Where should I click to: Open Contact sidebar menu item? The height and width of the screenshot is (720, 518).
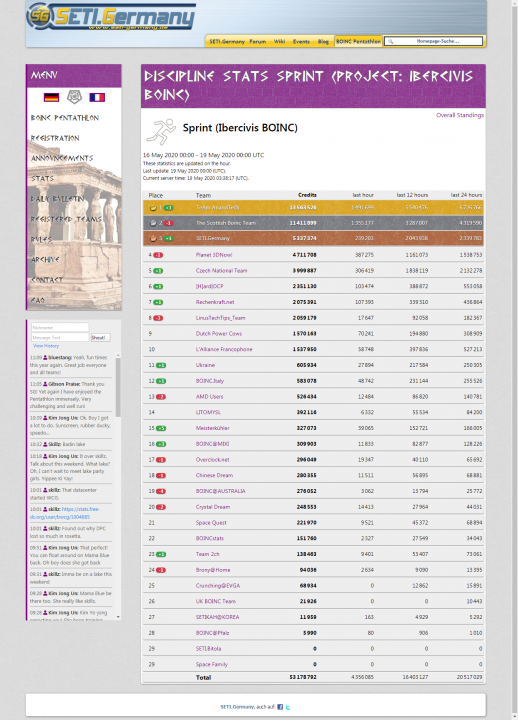click(46, 280)
